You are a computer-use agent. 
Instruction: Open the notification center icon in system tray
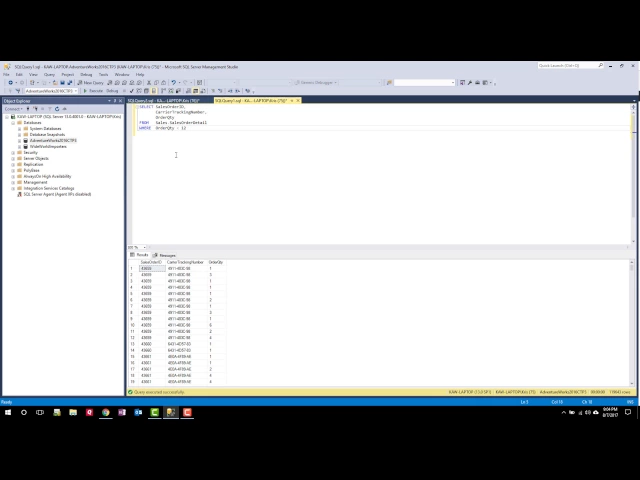click(628, 413)
